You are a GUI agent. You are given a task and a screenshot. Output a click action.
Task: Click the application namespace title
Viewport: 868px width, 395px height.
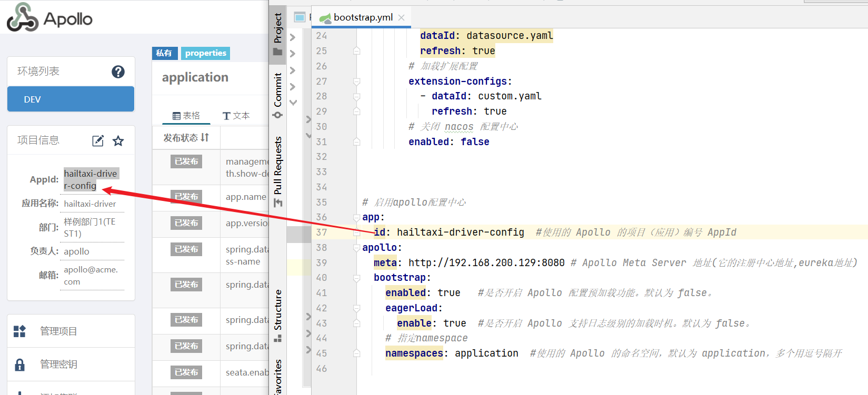(195, 77)
